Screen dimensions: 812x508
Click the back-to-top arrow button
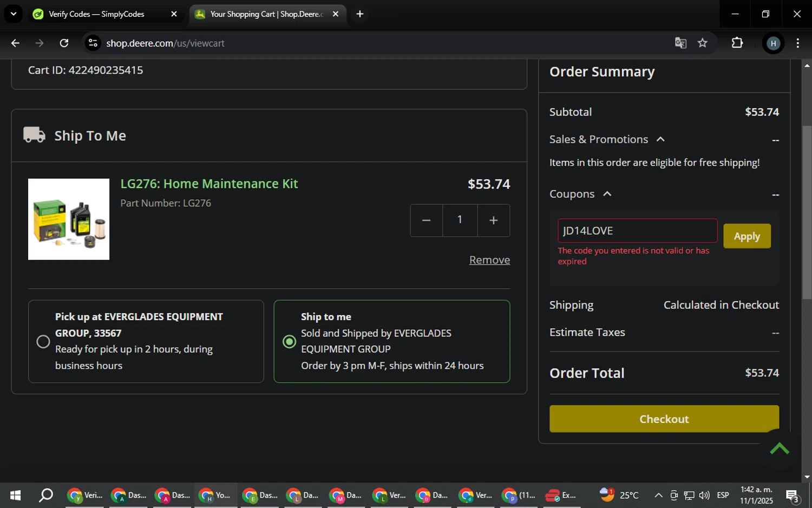[x=780, y=449]
